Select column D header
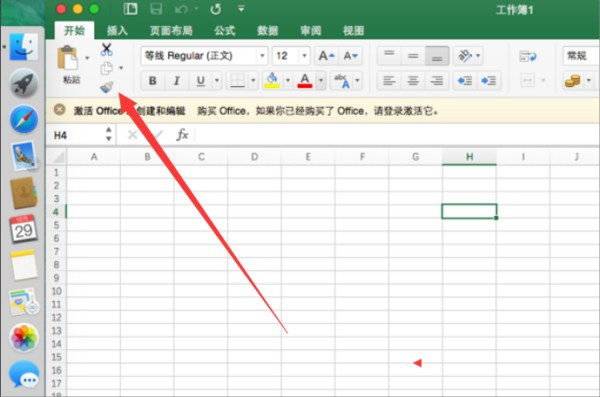The height and width of the screenshot is (397, 600). click(x=254, y=157)
